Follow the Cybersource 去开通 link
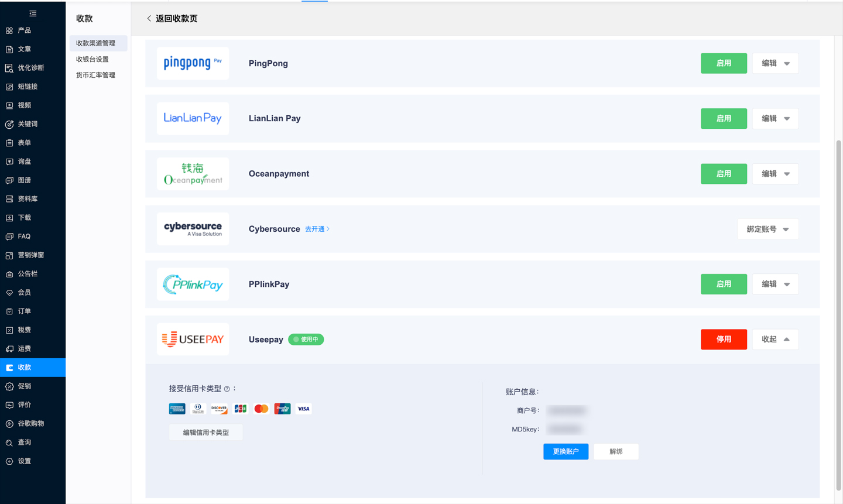 click(x=317, y=229)
